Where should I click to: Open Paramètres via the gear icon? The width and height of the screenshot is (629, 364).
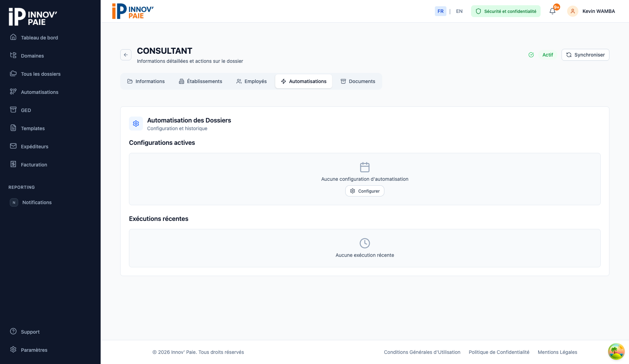(x=13, y=349)
